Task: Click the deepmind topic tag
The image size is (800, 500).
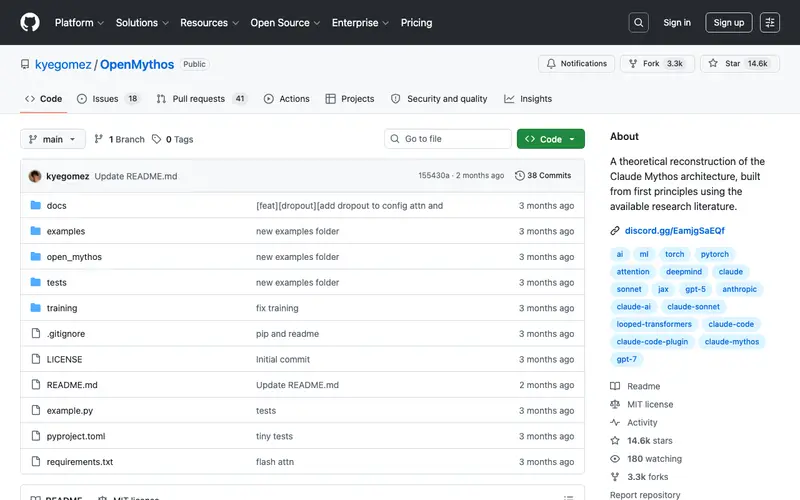Action: pyautogui.click(x=684, y=271)
